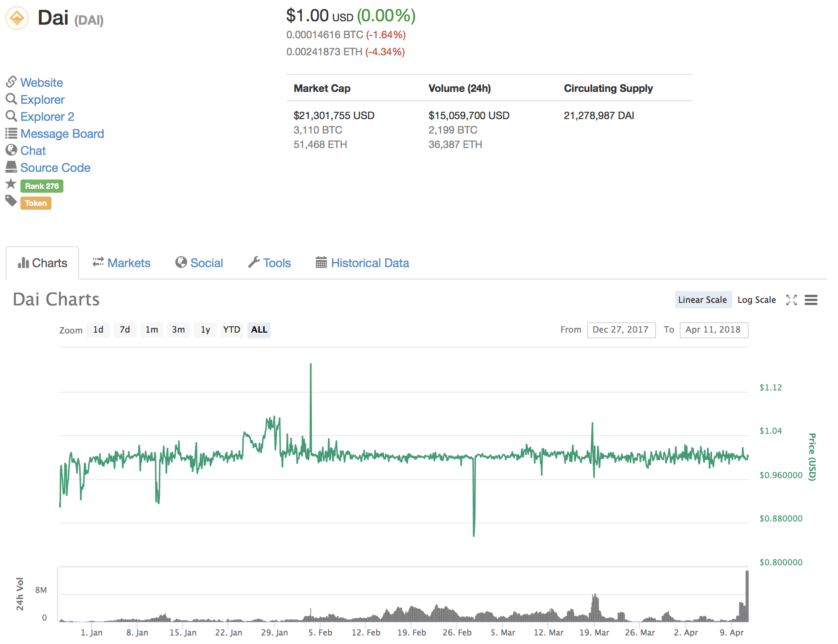Image resolution: width=838 pixels, height=644 pixels.
Task: Set chart zoom to YTD
Action: pyautogui.click(x=232, y=330)
